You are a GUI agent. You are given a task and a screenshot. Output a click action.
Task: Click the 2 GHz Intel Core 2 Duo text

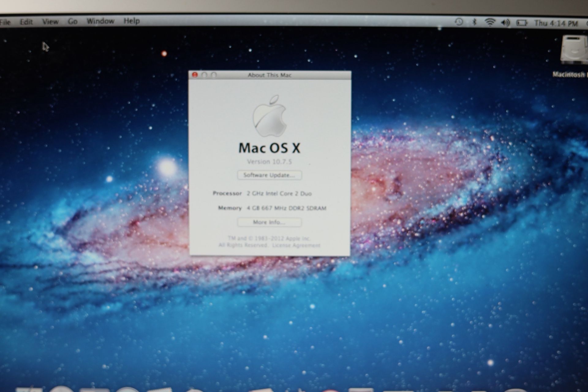point(279,194)
